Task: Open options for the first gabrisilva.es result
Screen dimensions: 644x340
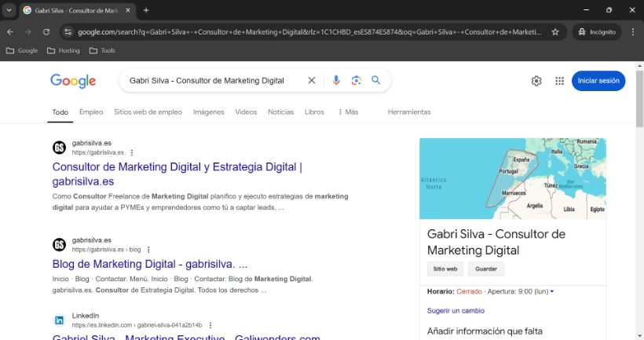Action: click(x=132, y=152)
